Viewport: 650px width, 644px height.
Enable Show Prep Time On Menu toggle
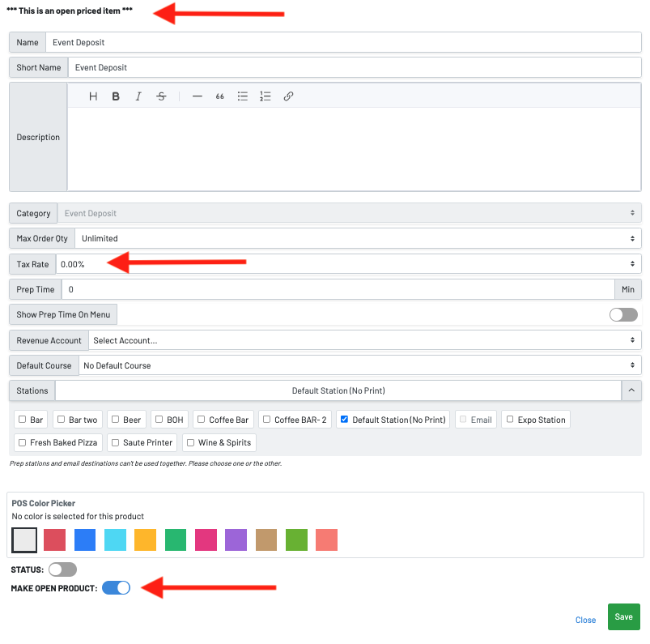(x=623, y=314)
